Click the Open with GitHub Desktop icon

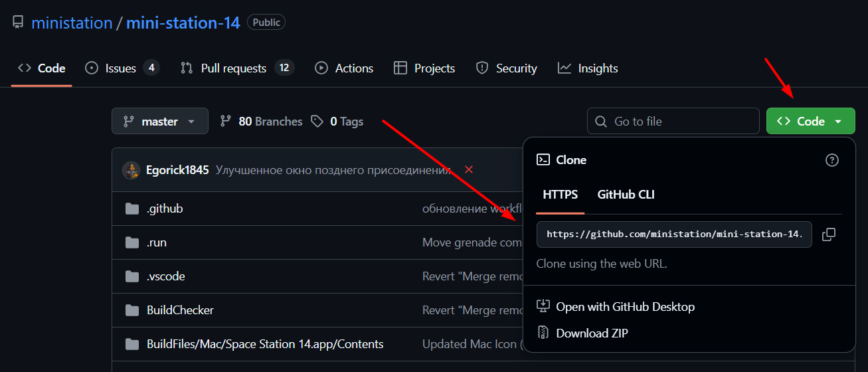543,306
